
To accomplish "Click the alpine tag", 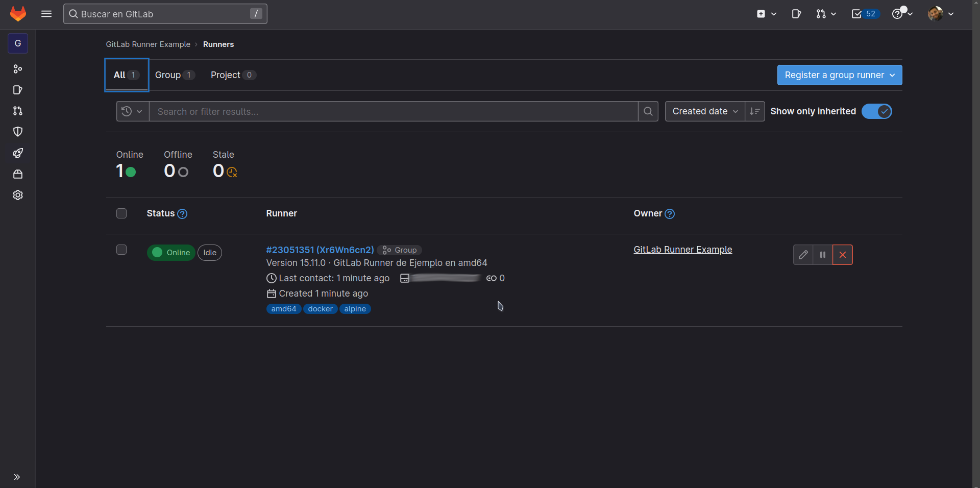I will click(355, 309).
